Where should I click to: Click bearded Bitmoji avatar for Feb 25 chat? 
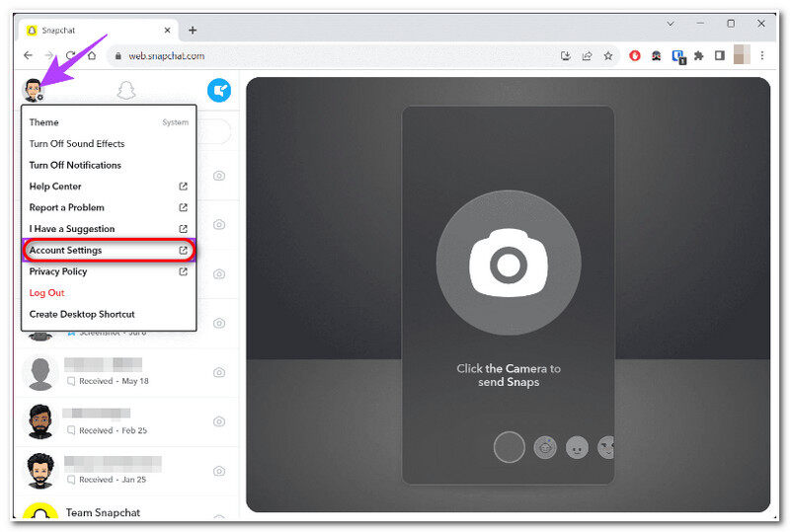click(40, 421)
